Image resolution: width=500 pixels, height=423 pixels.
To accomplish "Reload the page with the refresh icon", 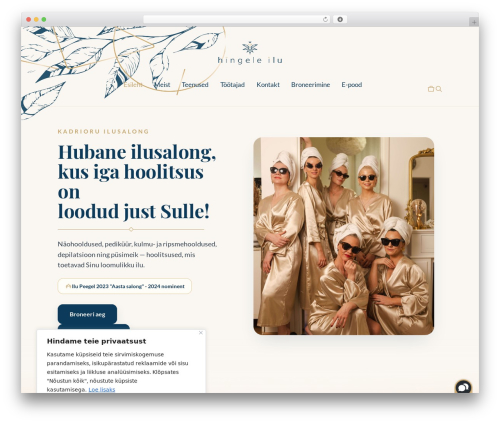I will [x=325, y=20].
